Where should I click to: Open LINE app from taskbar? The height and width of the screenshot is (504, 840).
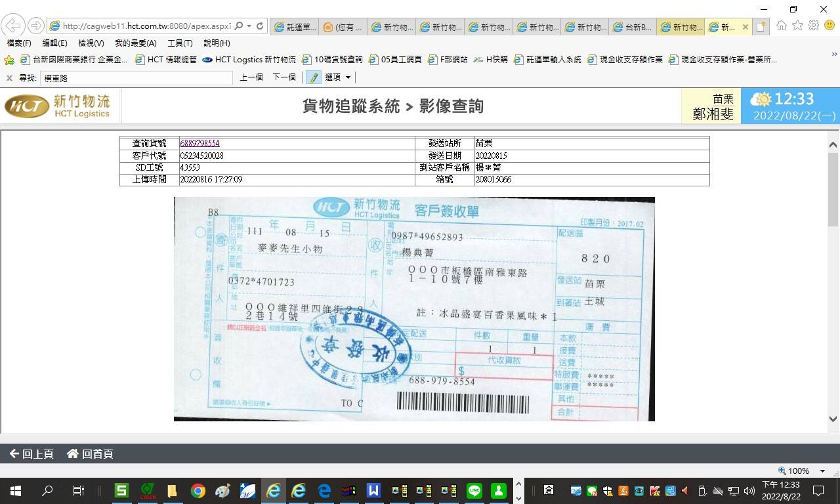pos(474,490)
